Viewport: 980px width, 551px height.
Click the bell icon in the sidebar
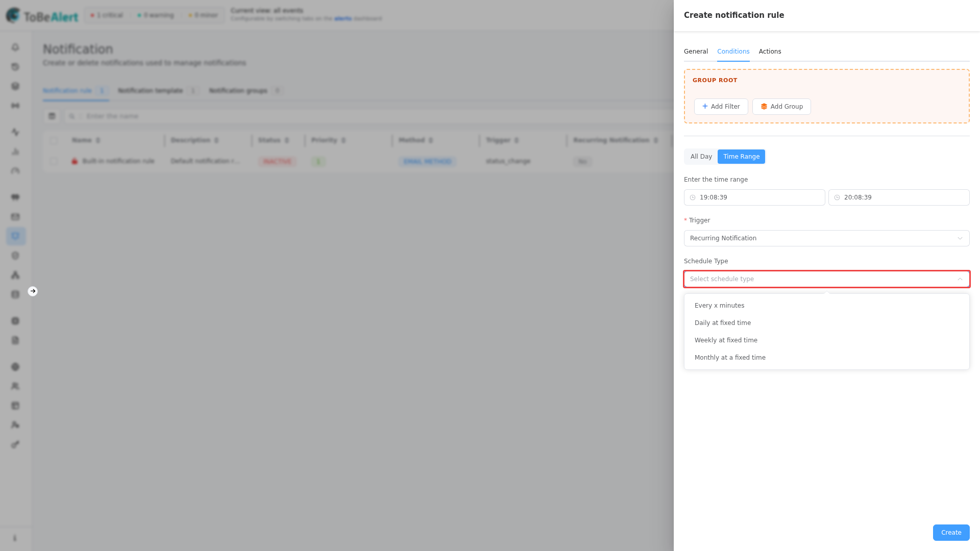pyautogui.click(x=15, y=47)
